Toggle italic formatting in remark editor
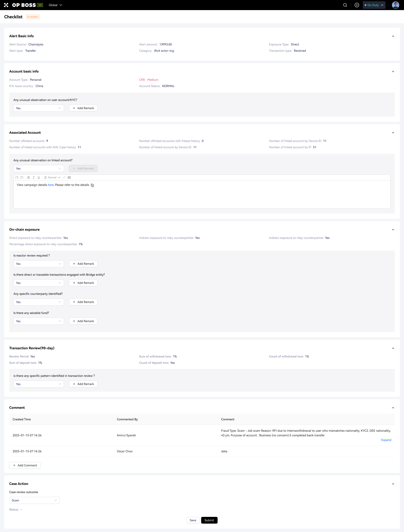 click(33, 177)
